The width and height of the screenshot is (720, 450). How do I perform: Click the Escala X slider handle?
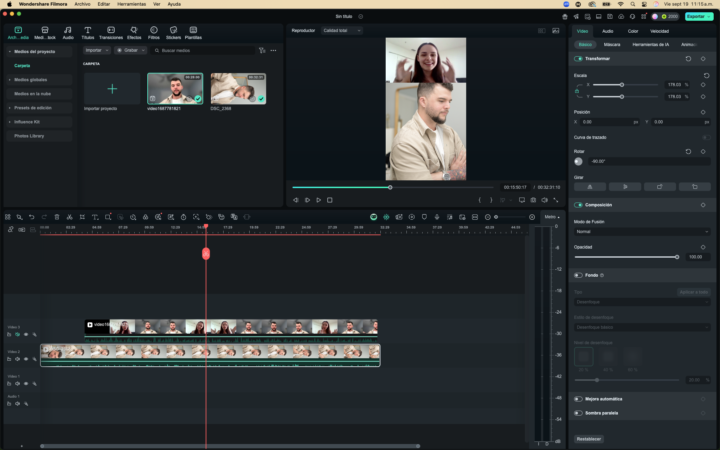(622, 85)
